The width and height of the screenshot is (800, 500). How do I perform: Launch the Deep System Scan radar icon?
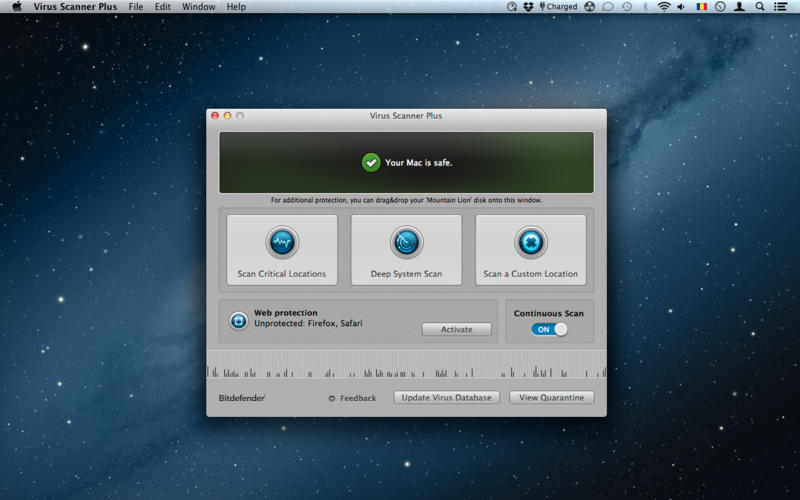click(406, 242)
